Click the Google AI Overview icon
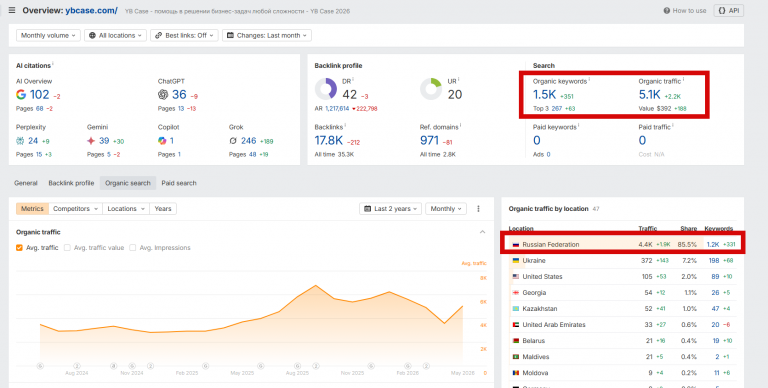Screen dimensions: 768x388 21,94
